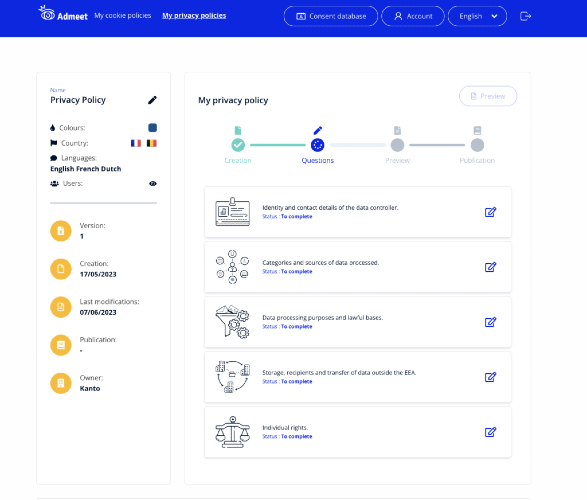Viewport: 587px width, 500px height.
Task: Click the Admeet logo
Action: 63,14
